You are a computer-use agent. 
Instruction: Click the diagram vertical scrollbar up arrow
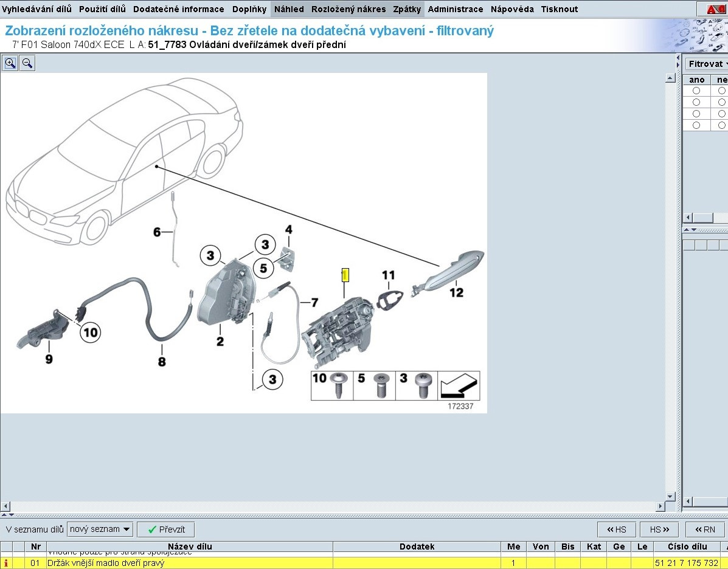point(670,78)
